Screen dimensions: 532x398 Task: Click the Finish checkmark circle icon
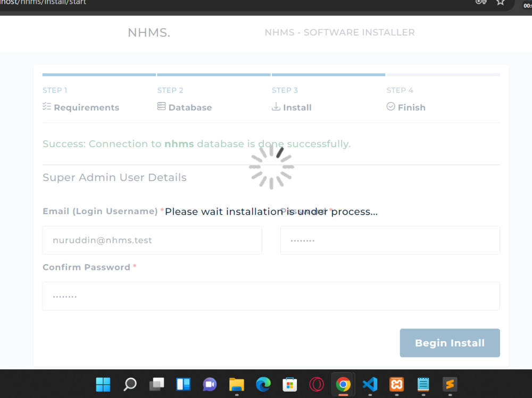point(391,106)
